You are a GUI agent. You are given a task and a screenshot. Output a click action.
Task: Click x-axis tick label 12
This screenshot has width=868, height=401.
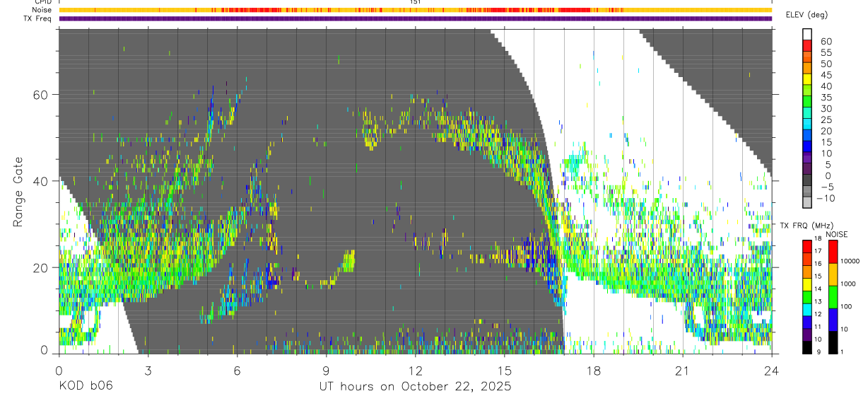click(x=415, y=370)
